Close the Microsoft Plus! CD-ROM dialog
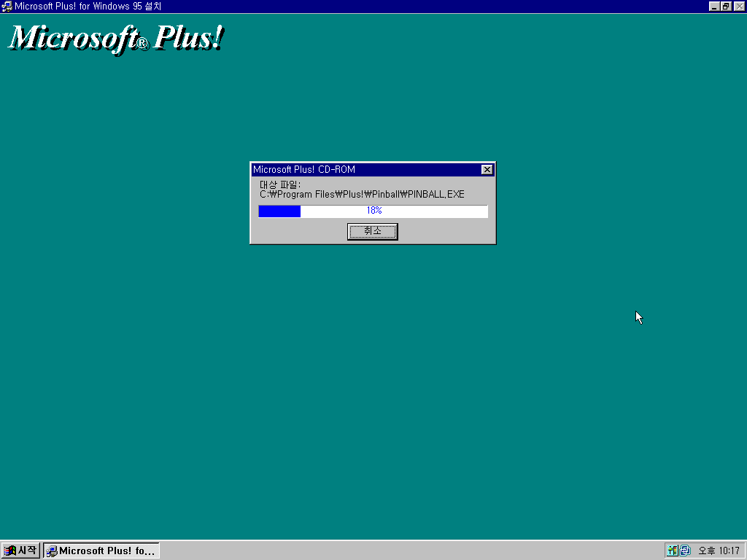 click(x=487, y=169)
